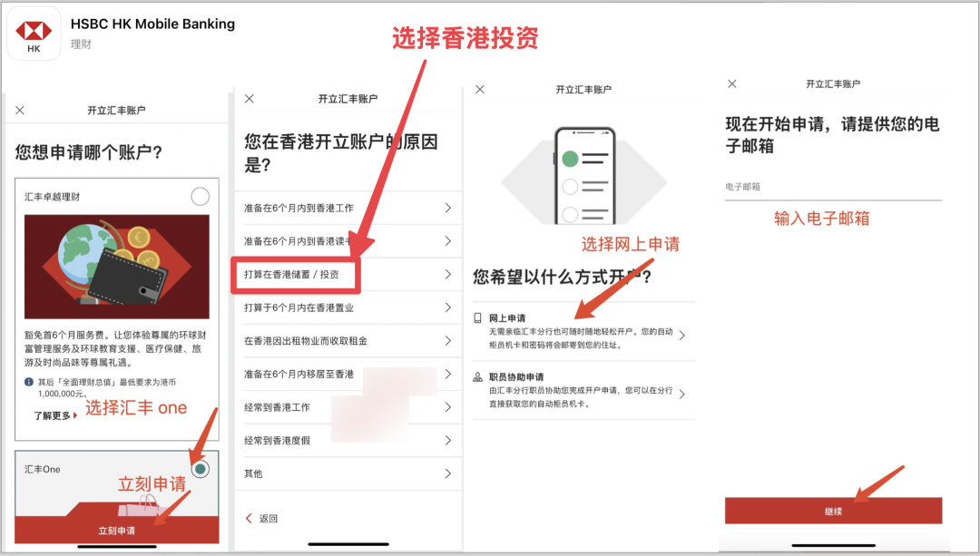Click the 继续 continue button

click(833, 511)
